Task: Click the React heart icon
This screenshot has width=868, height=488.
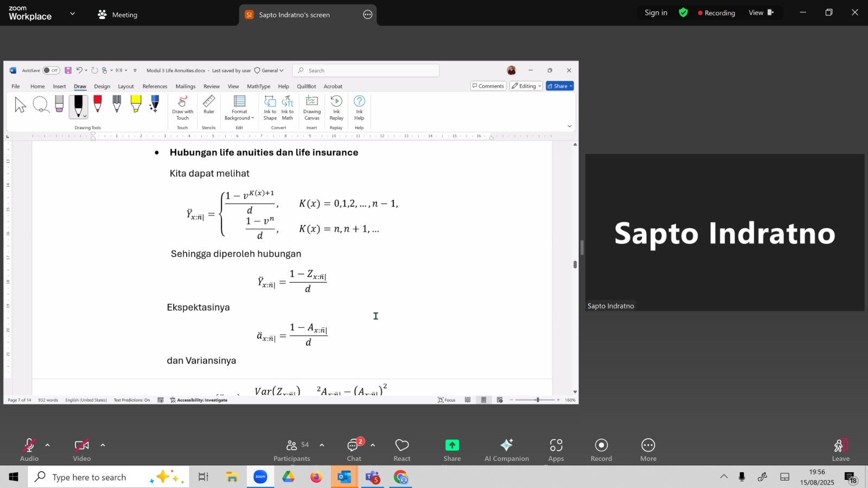Action: pyautogui.click(x=402, y=445)
